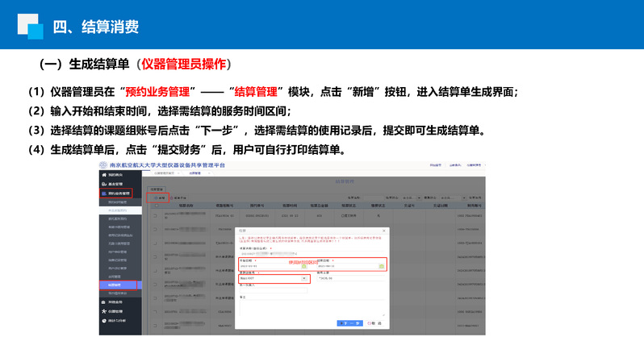Close the settlement dialog with the X icon
This screenshot has width=644, height=362.
tap(384, 231)
